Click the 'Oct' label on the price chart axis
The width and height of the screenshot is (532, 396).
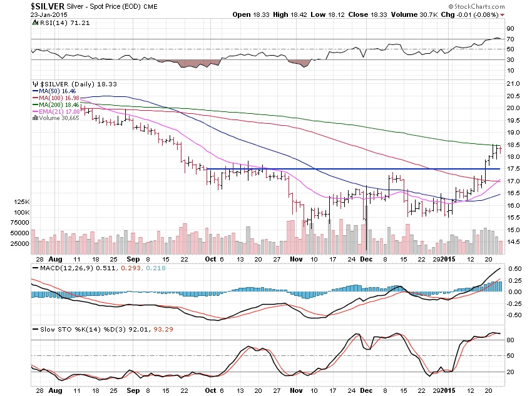pyautogui.click(x=210, y=259)
